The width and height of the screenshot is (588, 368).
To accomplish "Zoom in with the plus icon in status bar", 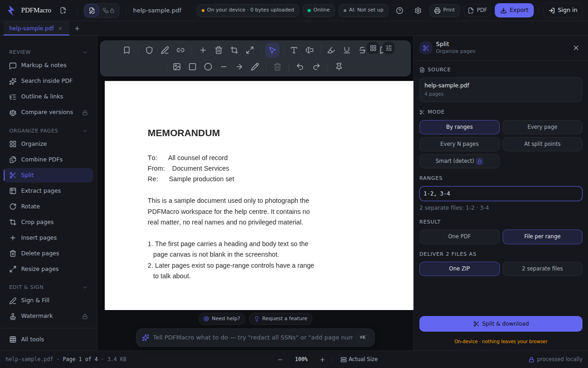I will coord(322,359).
